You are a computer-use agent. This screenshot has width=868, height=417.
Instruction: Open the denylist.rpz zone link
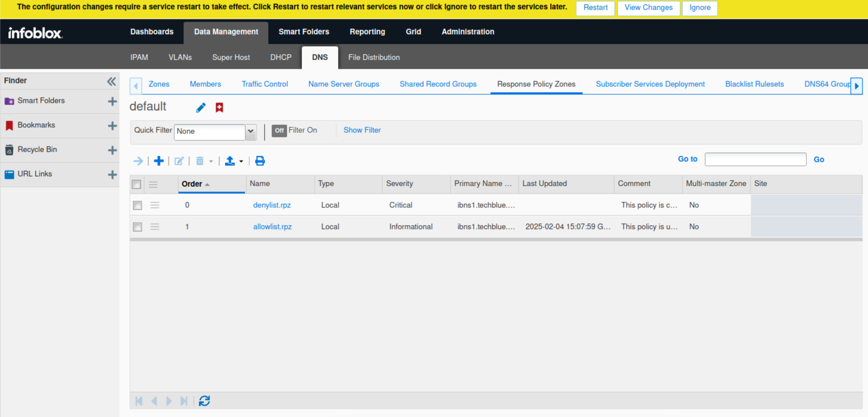[272, 205]
